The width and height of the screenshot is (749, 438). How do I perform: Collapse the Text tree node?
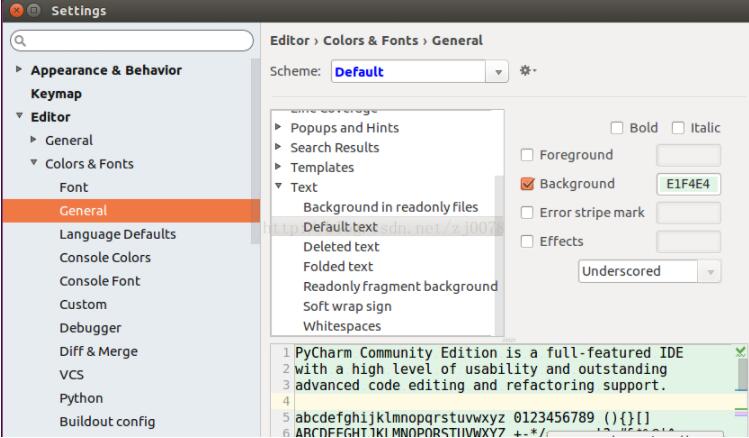tap(279, 187)
